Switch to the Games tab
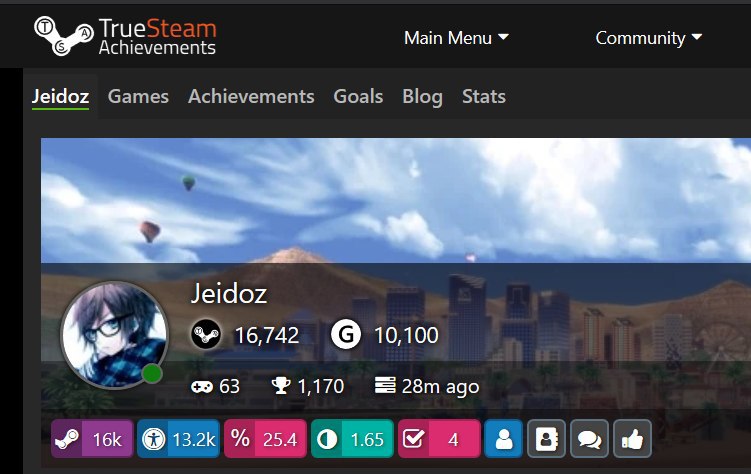 point(138,97)
